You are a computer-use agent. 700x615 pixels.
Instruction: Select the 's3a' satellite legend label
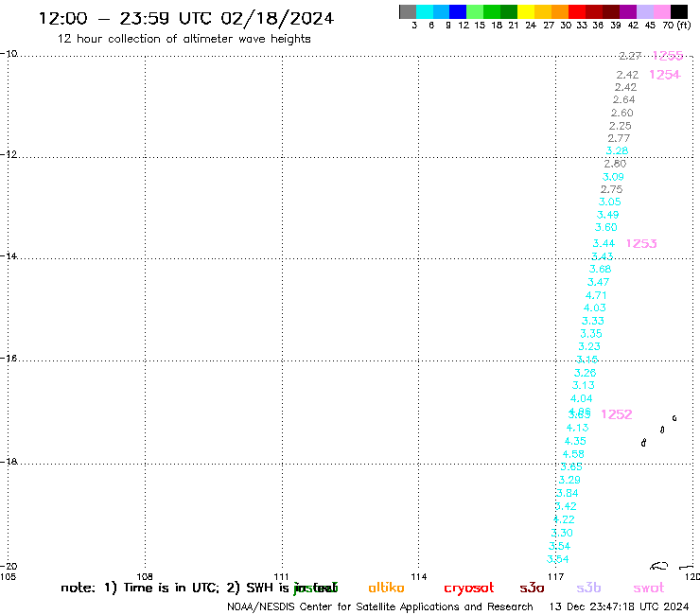tap(532, 589)
